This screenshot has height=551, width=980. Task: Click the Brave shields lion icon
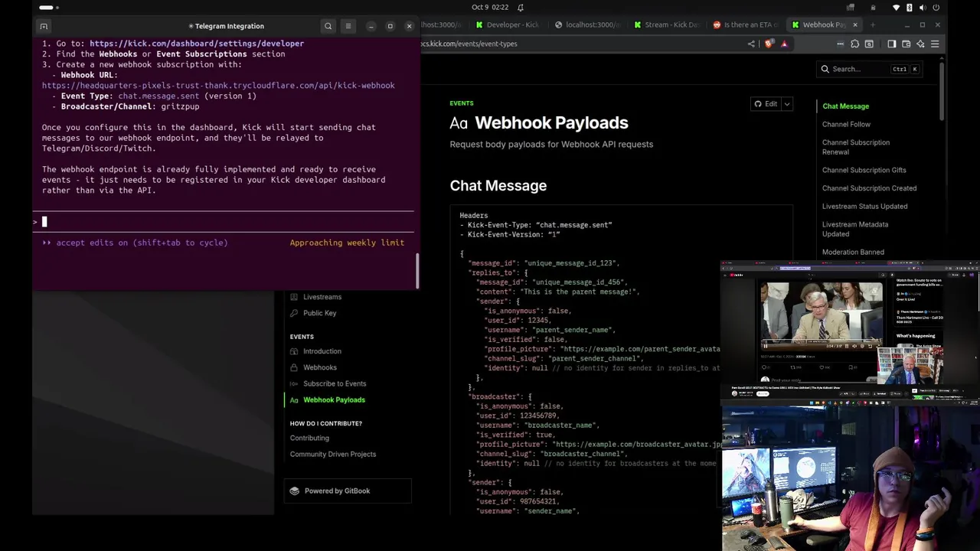pyautogui.click(x=769, y=44)
